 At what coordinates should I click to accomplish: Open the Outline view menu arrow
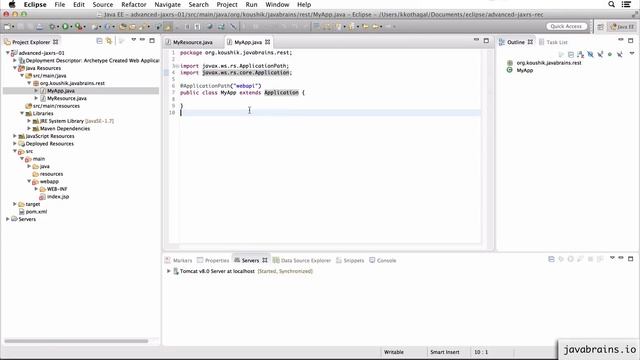(x=632, y=53)
